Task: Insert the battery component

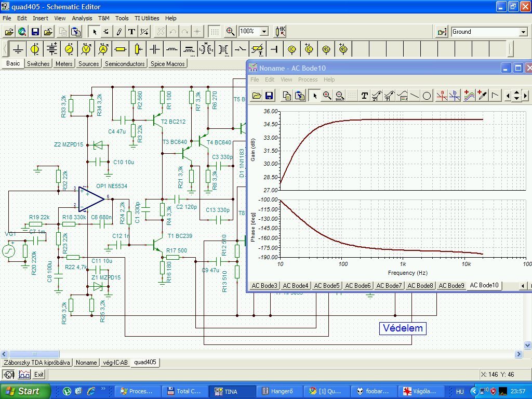Action: (x=52, y=49)
